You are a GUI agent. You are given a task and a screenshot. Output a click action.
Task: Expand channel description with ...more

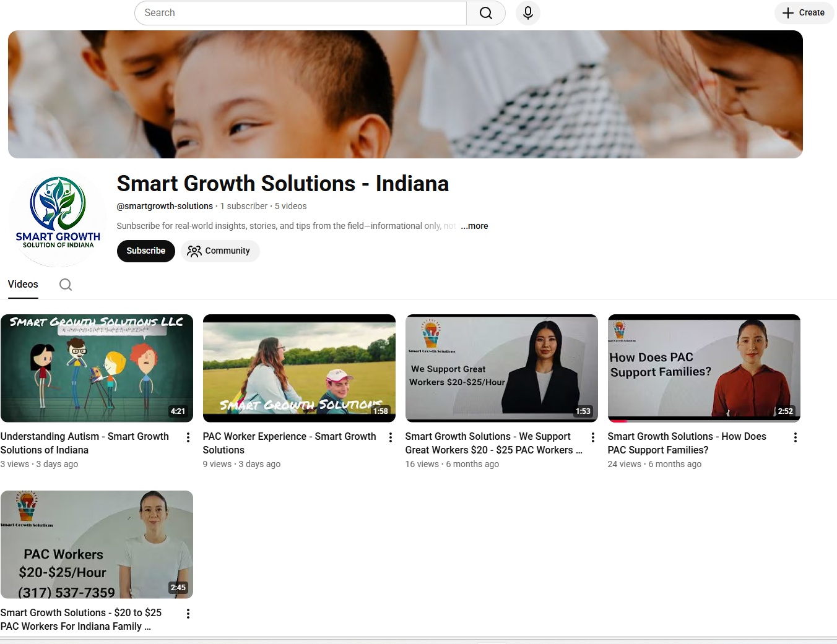pos(474,226)
